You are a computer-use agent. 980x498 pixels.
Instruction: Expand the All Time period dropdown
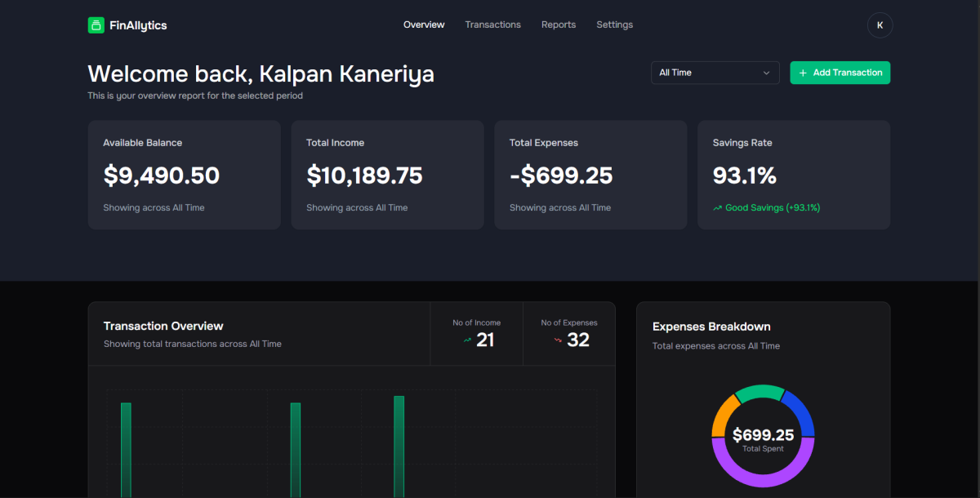715,73
